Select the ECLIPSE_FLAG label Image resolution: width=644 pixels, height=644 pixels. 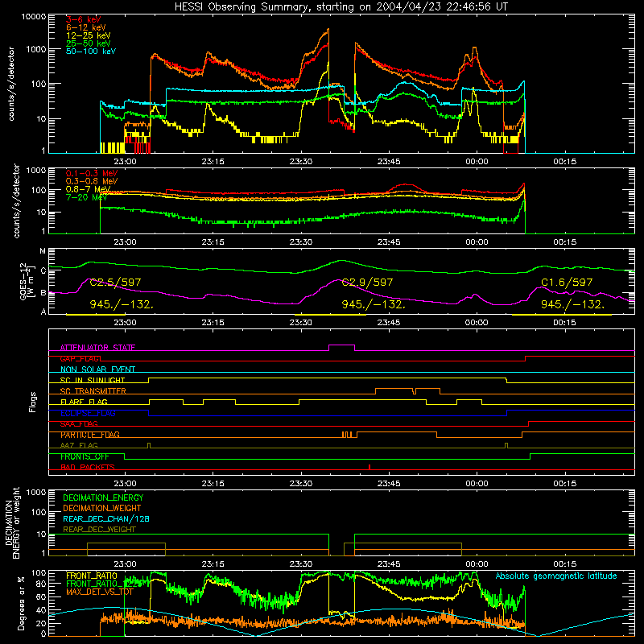tap(88, 413)
